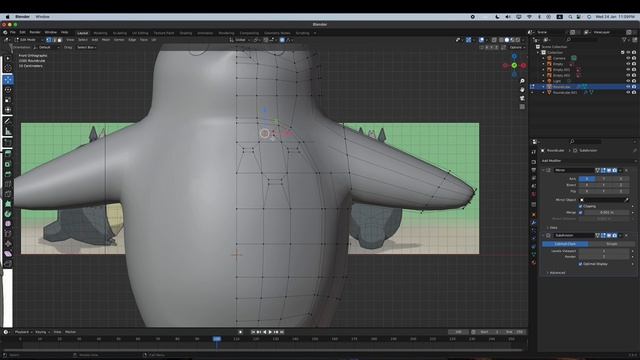This screenshot has width=640, height=360.
Task: Select Catmull-Clark subdivision type
Action: [565, 244]
